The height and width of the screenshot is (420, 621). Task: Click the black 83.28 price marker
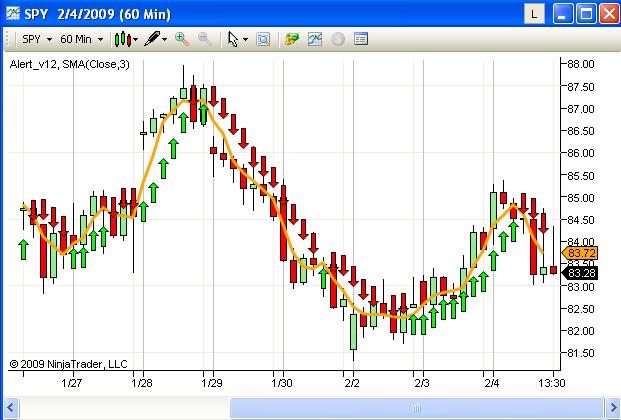point(579,273)
